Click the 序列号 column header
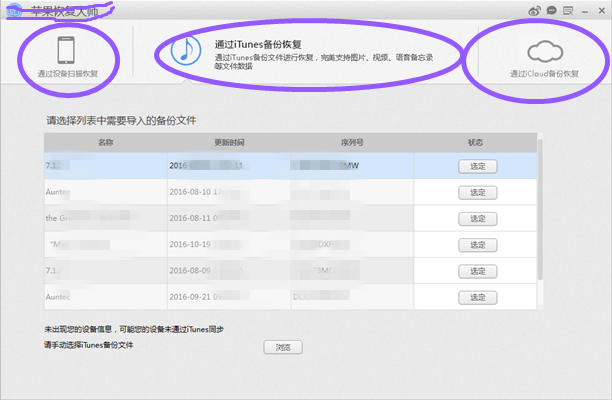Screen dimensions: 612x400 point(352,142)
